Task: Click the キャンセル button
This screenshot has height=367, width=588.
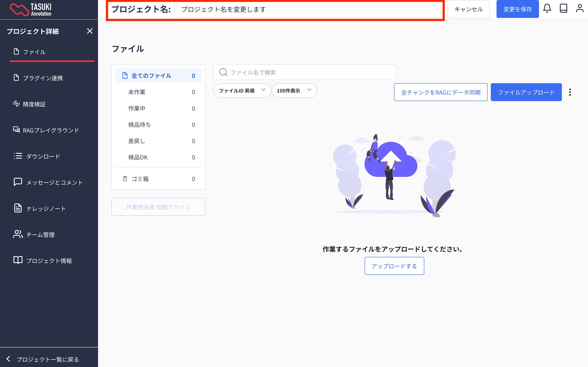Action: [x=468, y=9]
